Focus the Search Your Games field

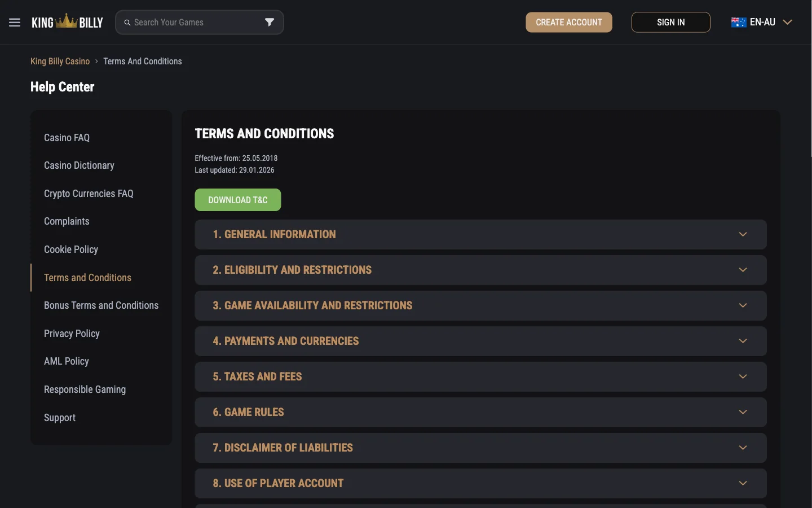(x=200, y=23)
